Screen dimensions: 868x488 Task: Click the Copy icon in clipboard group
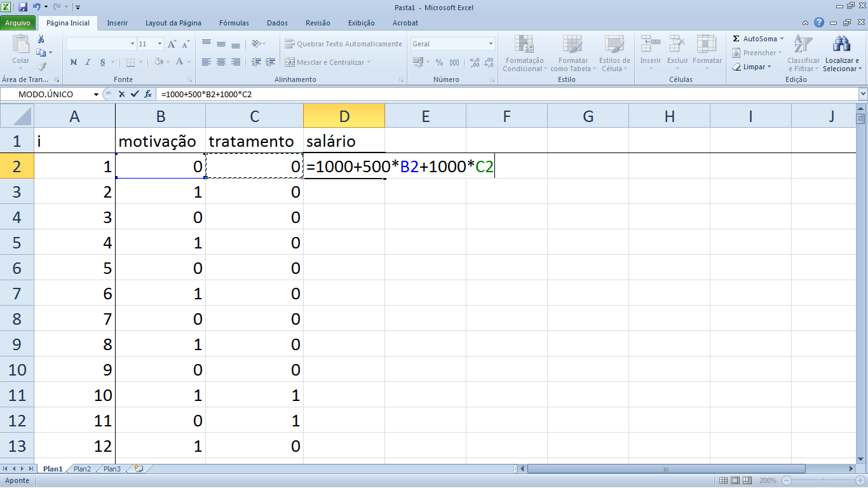click(41, 53)
